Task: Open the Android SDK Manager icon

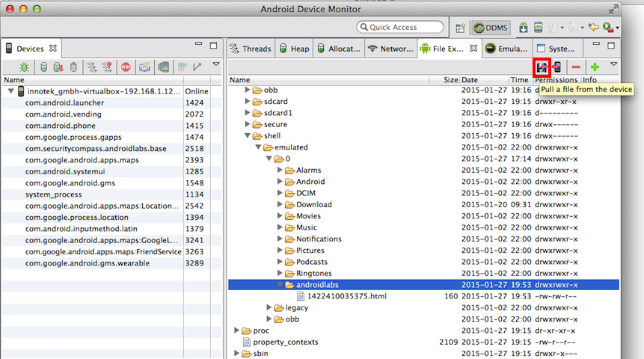Action: tap(524, 28)
